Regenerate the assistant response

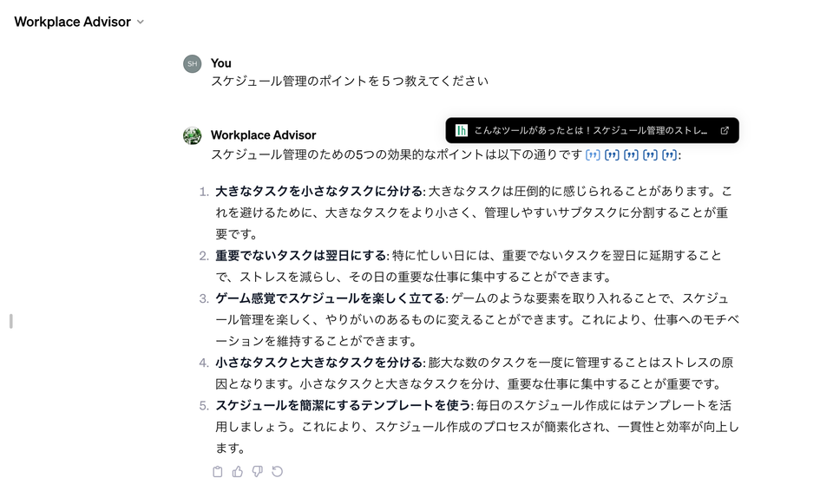tap(277, 472)
